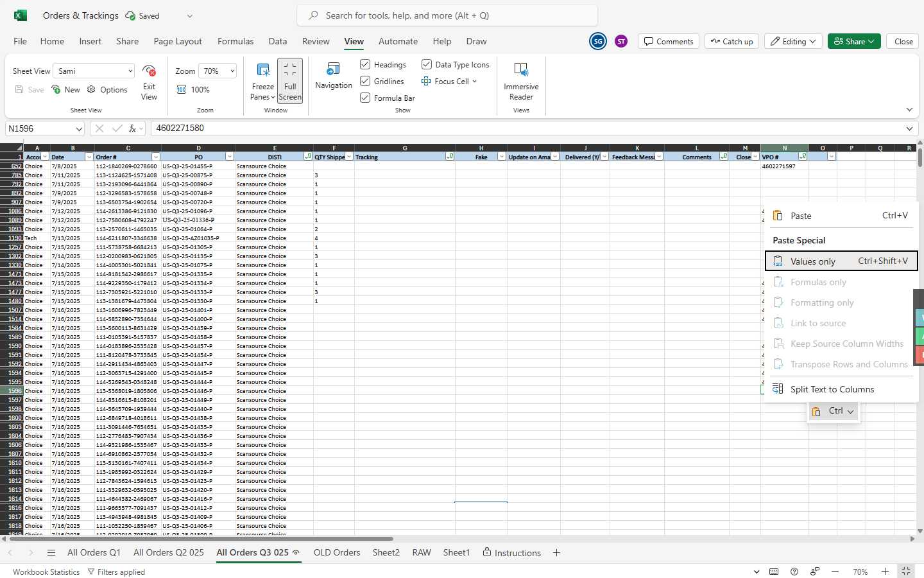Click the zoom out minus icon
The width and height of the screenshot is (924, 578).
click(835, 572)
